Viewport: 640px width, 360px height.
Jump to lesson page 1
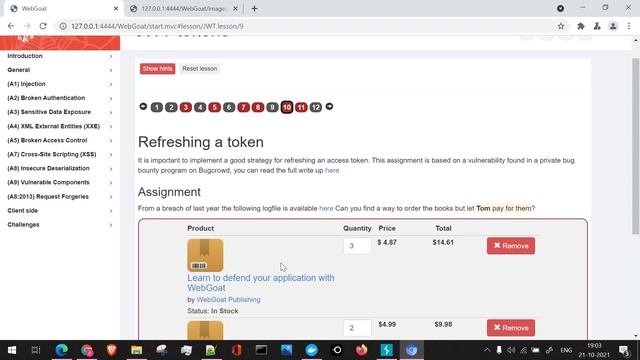coord(157,107)
